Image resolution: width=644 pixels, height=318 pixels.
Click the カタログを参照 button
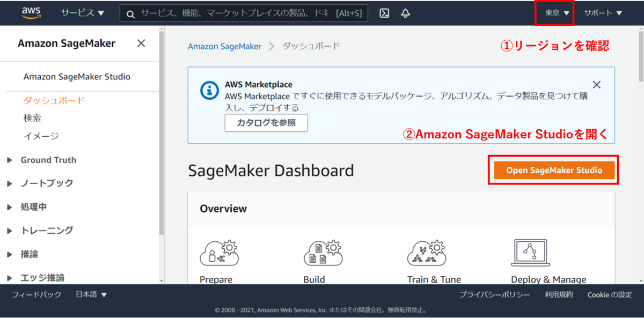point(266,122)
